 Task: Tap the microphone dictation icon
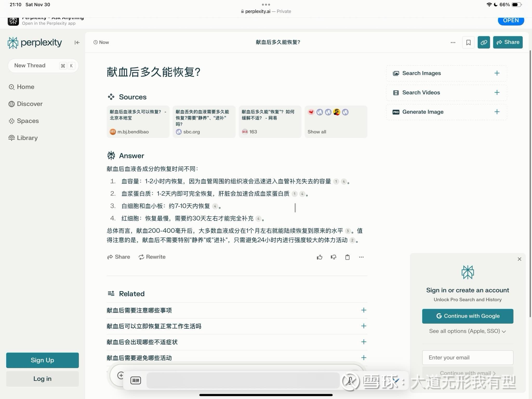[x=350, y=381]
